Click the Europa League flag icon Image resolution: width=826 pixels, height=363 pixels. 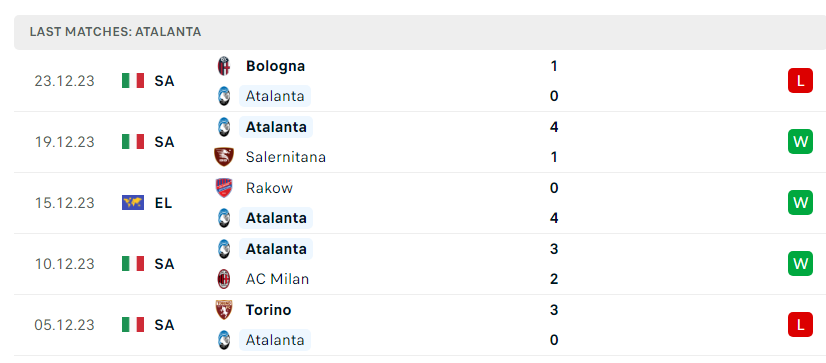(133, 203)
